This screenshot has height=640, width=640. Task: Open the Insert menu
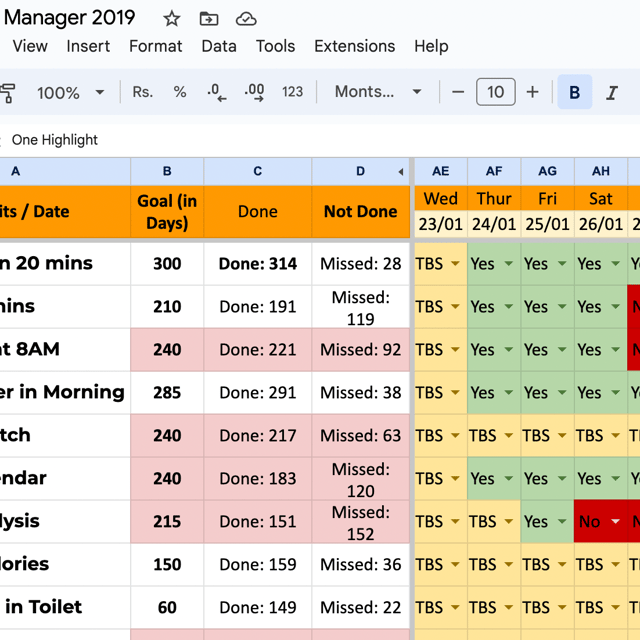88,46
